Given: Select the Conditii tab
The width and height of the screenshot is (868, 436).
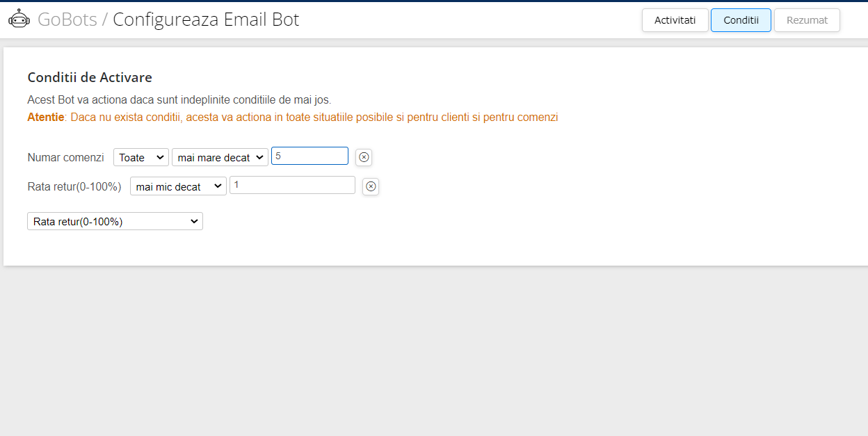Looking at the screenshot, I should [741, 20].
